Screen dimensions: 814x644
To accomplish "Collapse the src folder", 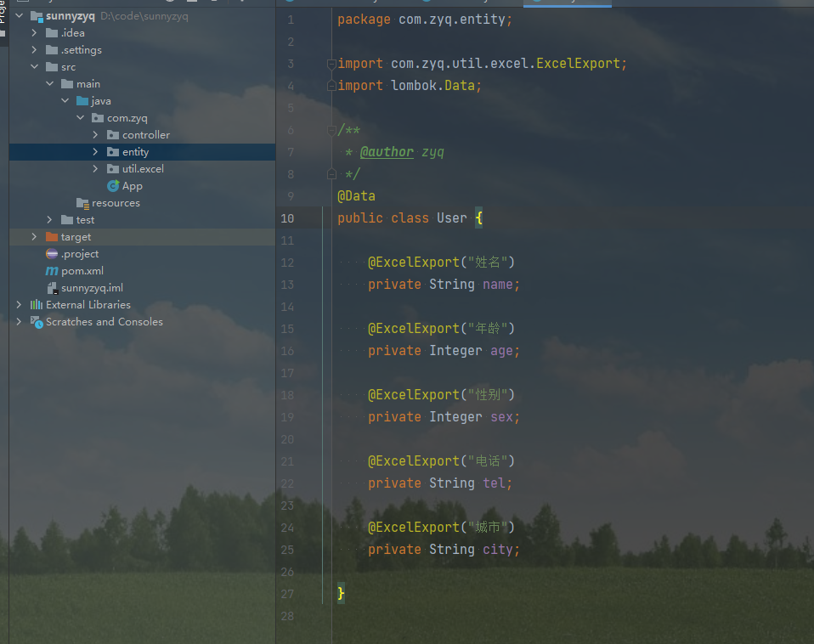I will pyautogui.click(x=35, y=67).
